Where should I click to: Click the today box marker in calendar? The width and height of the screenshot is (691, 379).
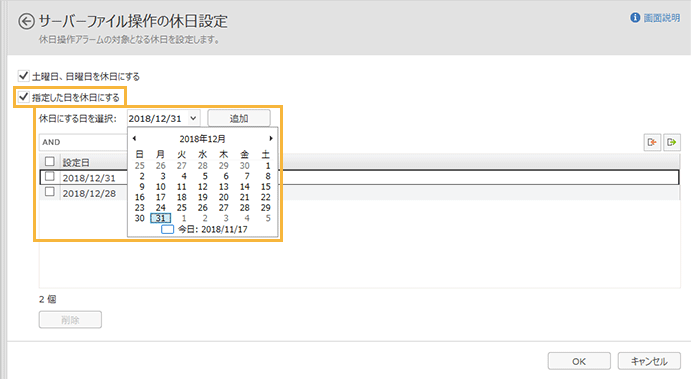[167, 229]
